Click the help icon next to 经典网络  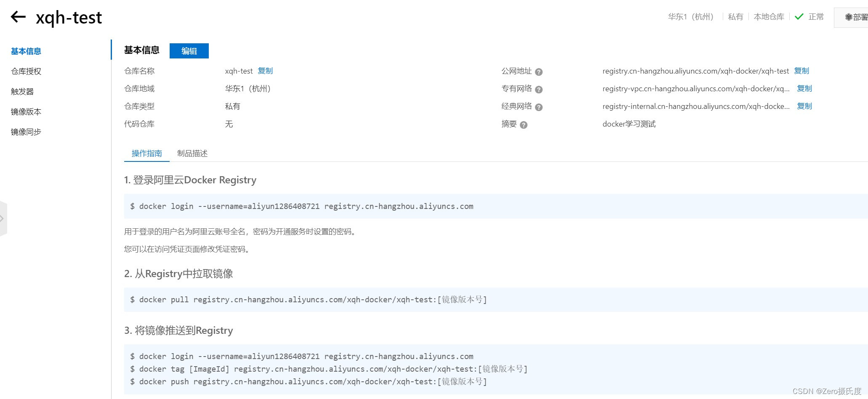pos(538,107)
